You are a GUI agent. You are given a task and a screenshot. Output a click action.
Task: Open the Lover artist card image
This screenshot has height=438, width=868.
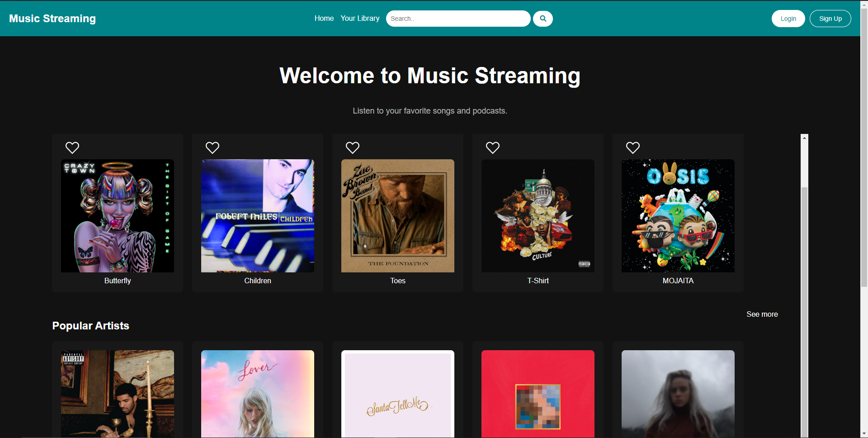tap(258, 394)
